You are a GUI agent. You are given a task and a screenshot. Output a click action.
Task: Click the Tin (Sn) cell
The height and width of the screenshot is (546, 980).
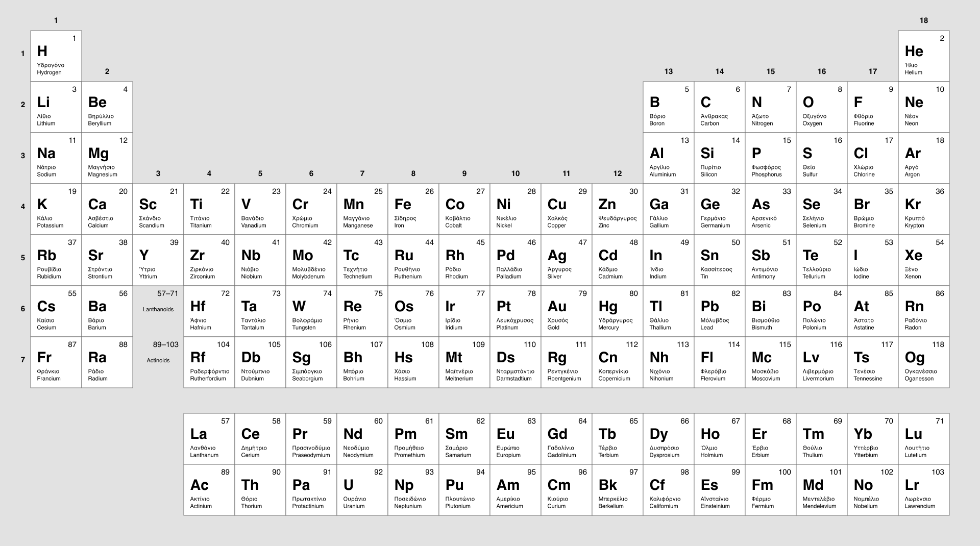point(720,260)
